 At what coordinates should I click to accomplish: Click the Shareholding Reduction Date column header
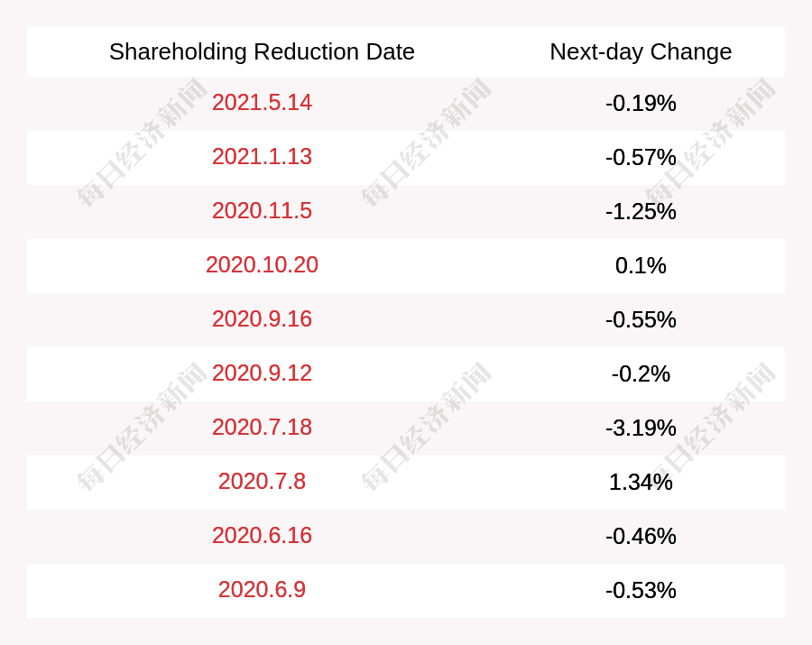pyautogui.click(x=262, y=51)
